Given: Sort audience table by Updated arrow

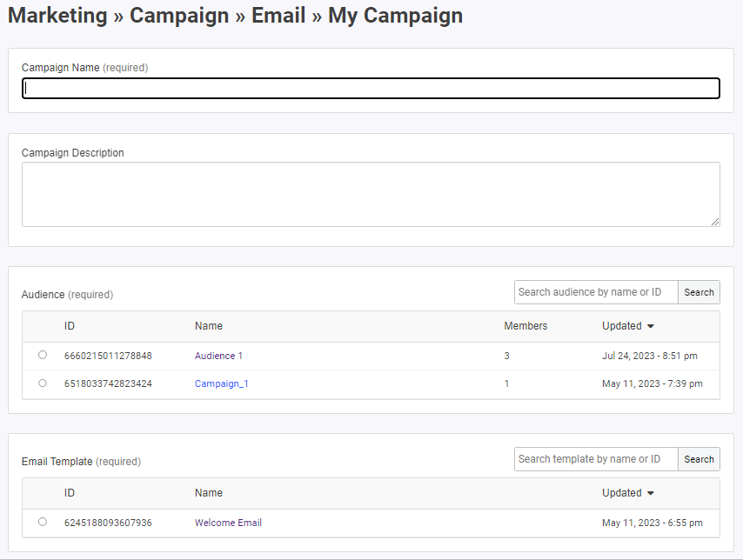Looking at the screenshot, I should click(x=651, y=326).
